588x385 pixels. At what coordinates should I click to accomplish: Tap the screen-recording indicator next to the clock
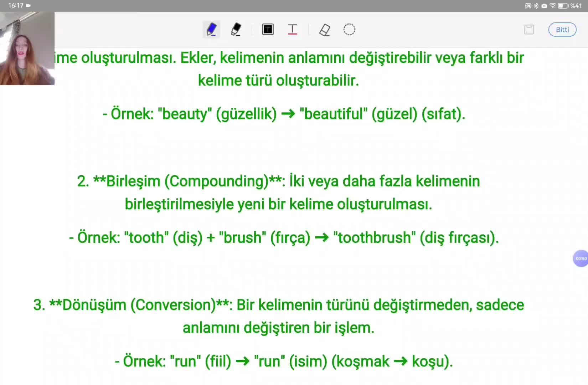pos(28,6)
